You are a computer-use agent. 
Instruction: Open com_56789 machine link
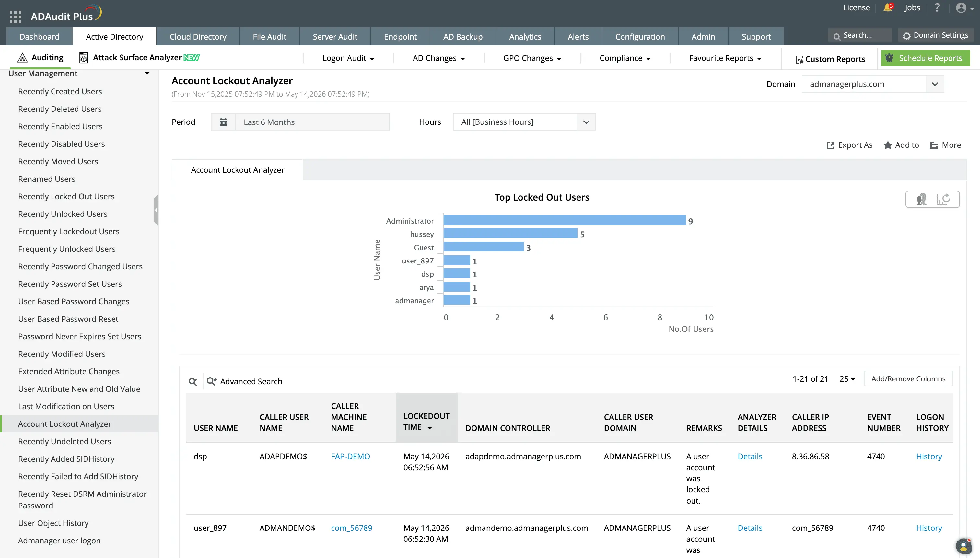click(351, 528)
